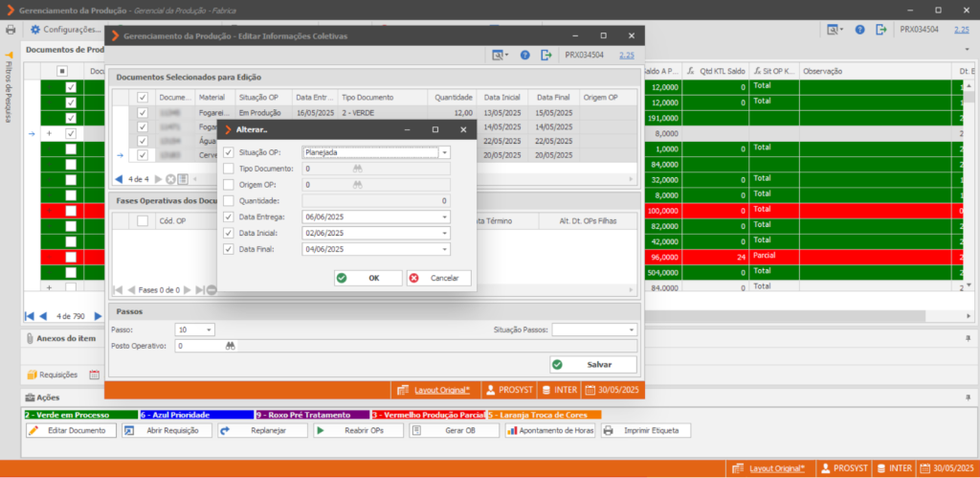Open the Configurações menu
This screenshot has height=478, width=980.
pyautogui.click(x=66, y=30)
